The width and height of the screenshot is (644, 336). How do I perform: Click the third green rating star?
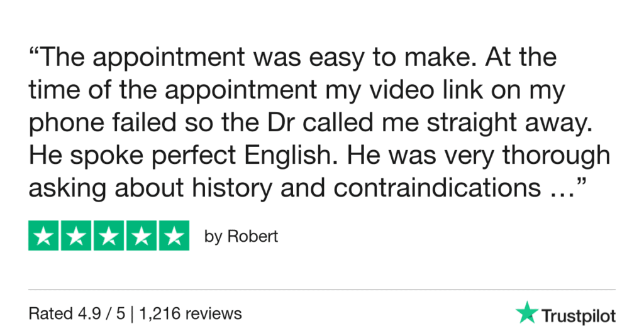pyautogui.click(x=109, y=236)
